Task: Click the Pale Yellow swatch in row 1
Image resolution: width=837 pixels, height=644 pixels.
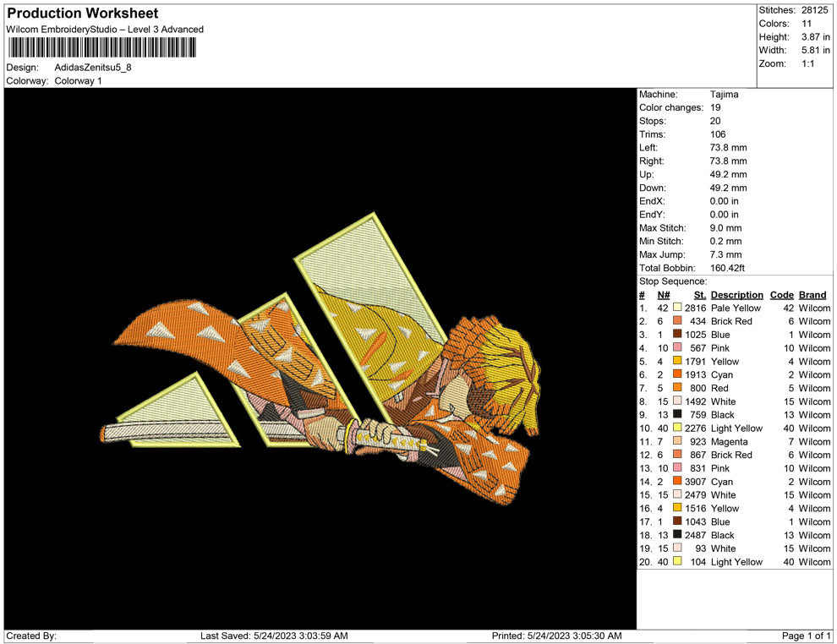Action: (x=677, y=308)
